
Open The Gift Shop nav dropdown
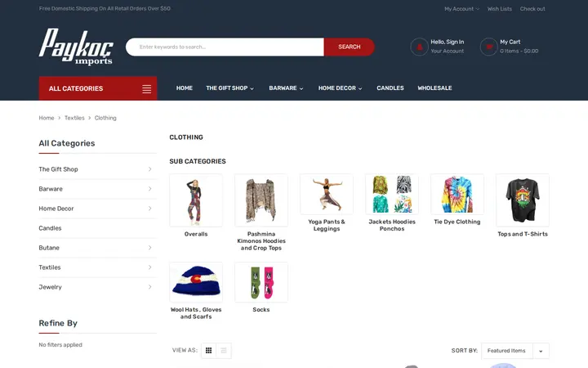(x=229, y=88)
